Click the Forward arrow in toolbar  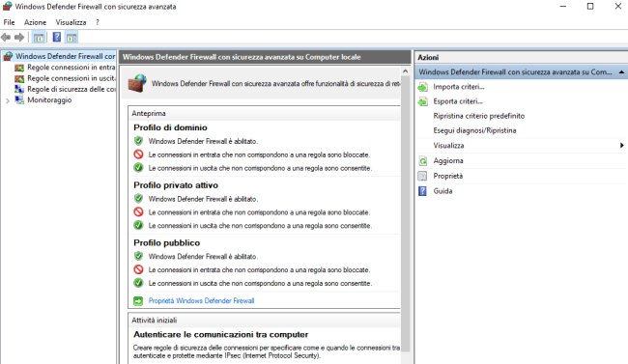click(x=19, y=38)
